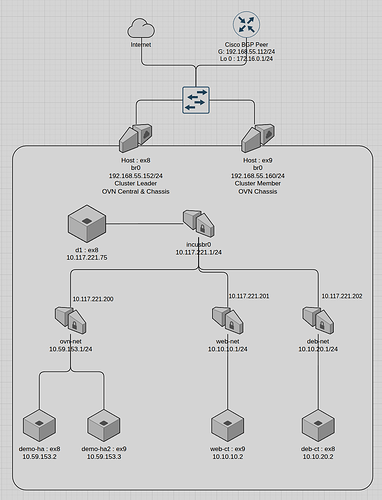
Task: Click the 10.59.153.1/24 ovn-net address
Action: pos(71,349)
